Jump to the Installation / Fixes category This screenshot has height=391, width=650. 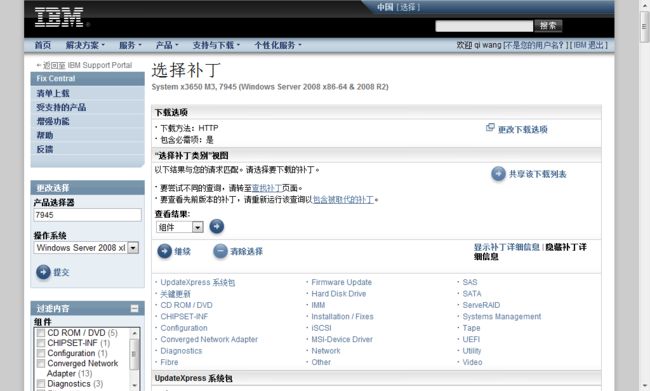point(342,317)
